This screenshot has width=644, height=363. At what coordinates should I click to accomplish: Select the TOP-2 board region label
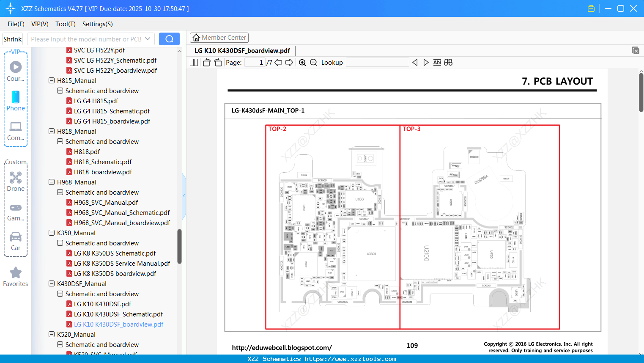[277, 129]
